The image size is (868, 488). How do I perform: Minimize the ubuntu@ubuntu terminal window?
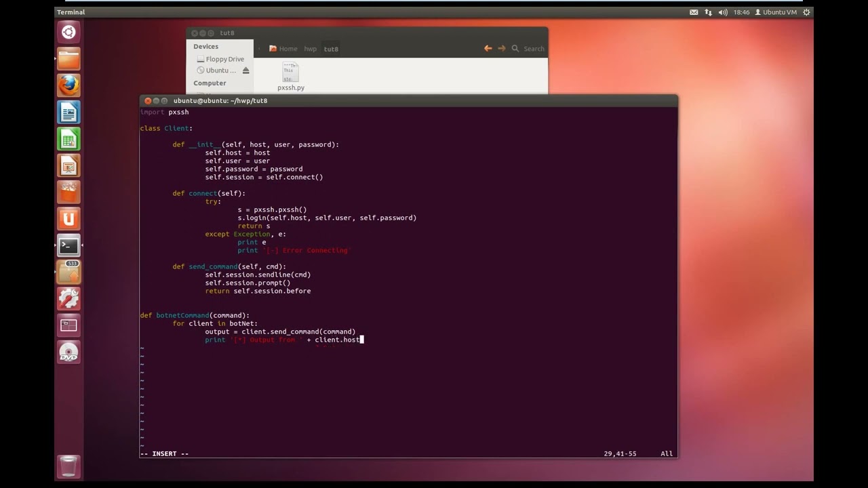[x=156, y=101]
